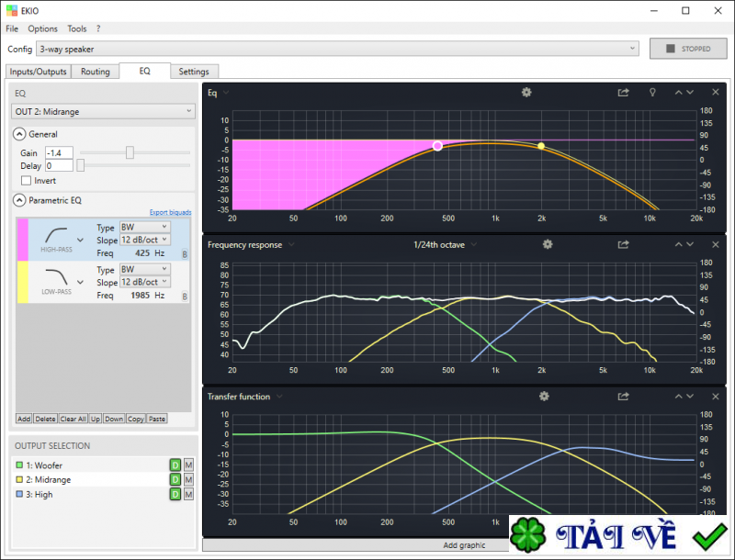Click the lightbulb icon in Eq panel
The height and width of the screenshot is (560, 735).
pyautogui.click(x=652, y=93)
